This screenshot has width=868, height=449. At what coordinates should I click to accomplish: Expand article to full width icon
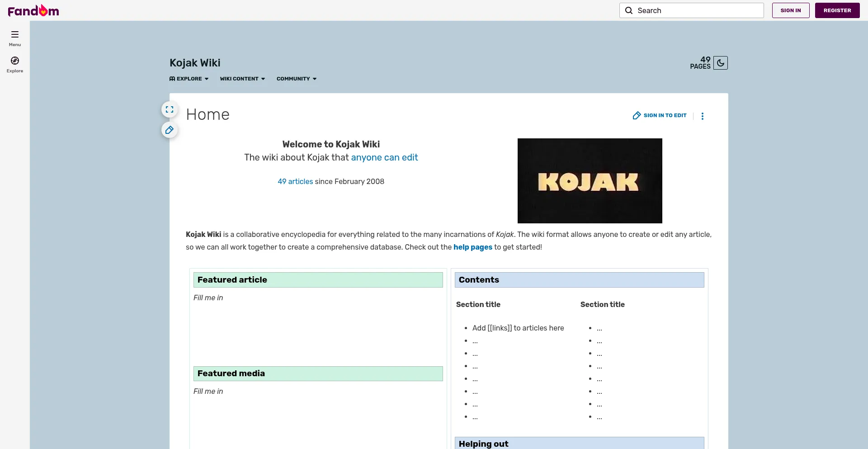pos(170,109)
